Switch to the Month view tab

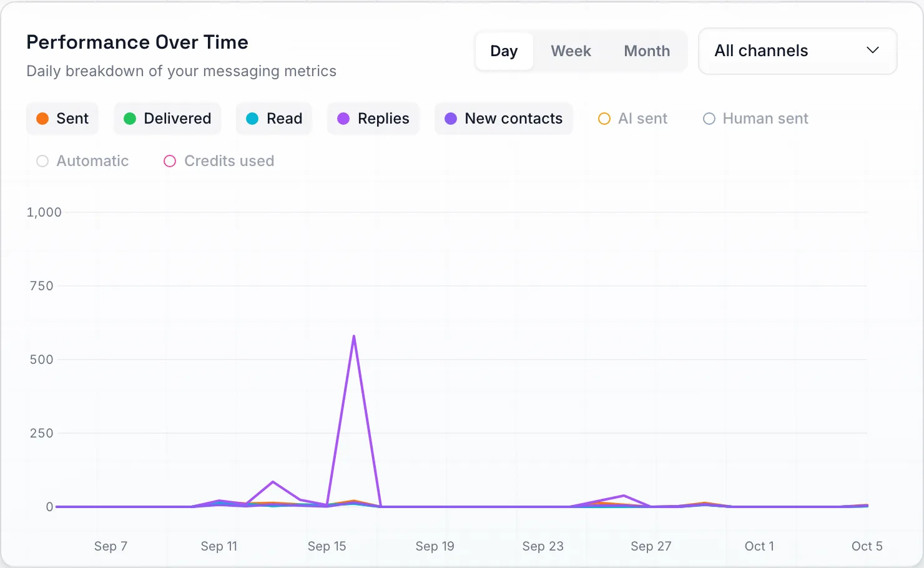(x=647, y=51)
